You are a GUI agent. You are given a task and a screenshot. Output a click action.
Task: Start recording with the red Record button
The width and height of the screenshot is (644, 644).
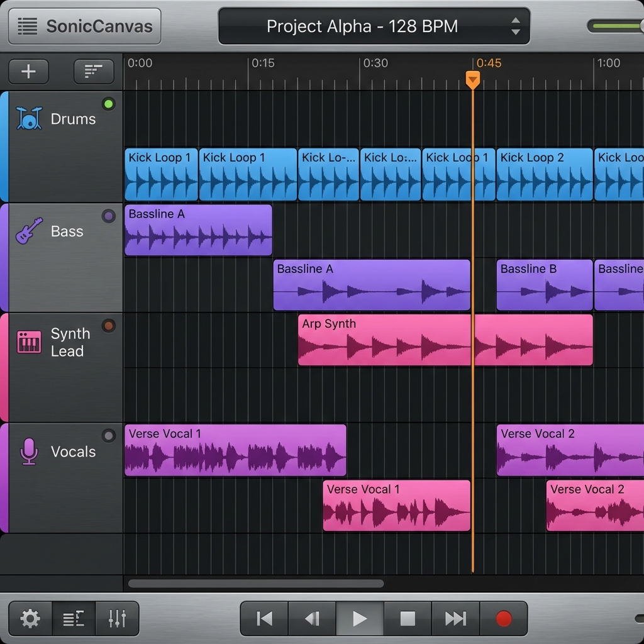[503, 619]
